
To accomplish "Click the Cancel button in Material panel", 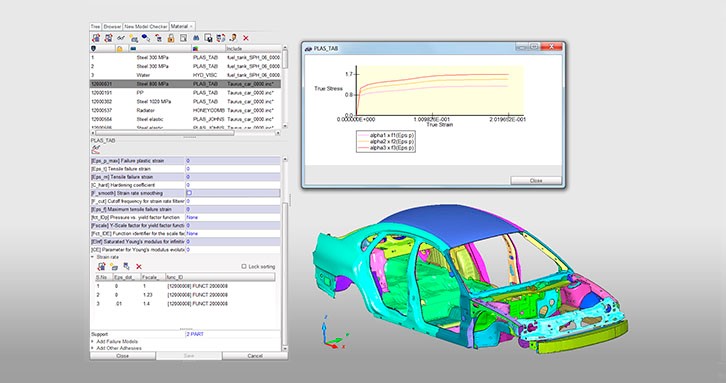I will click(255, 356).
